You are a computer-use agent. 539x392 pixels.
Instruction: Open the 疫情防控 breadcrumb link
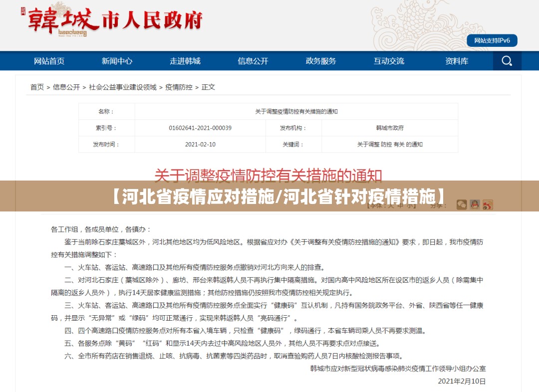click(x=179, y=87)
